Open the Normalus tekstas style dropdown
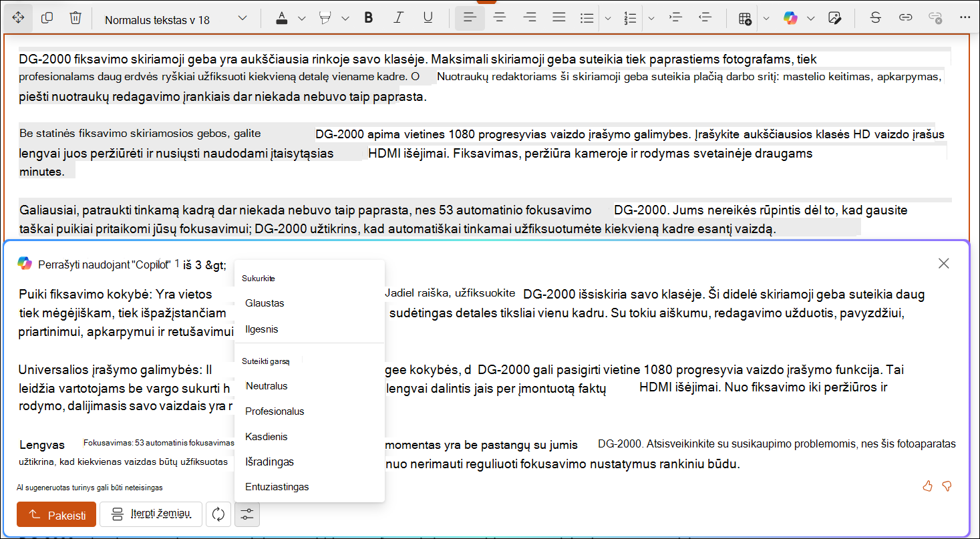Viewport: 980px width, 539px height. pos(176,19)
